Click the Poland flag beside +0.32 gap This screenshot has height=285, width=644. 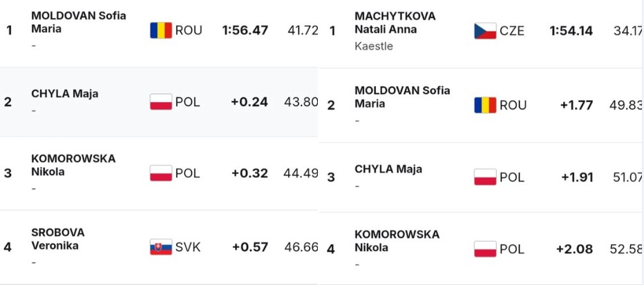(x=161, y=173)
